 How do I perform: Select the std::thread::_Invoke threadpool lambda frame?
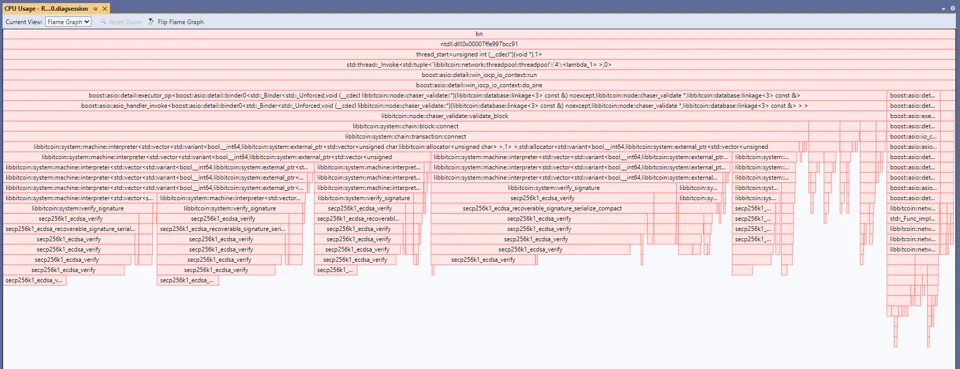(x=478, y=64)
